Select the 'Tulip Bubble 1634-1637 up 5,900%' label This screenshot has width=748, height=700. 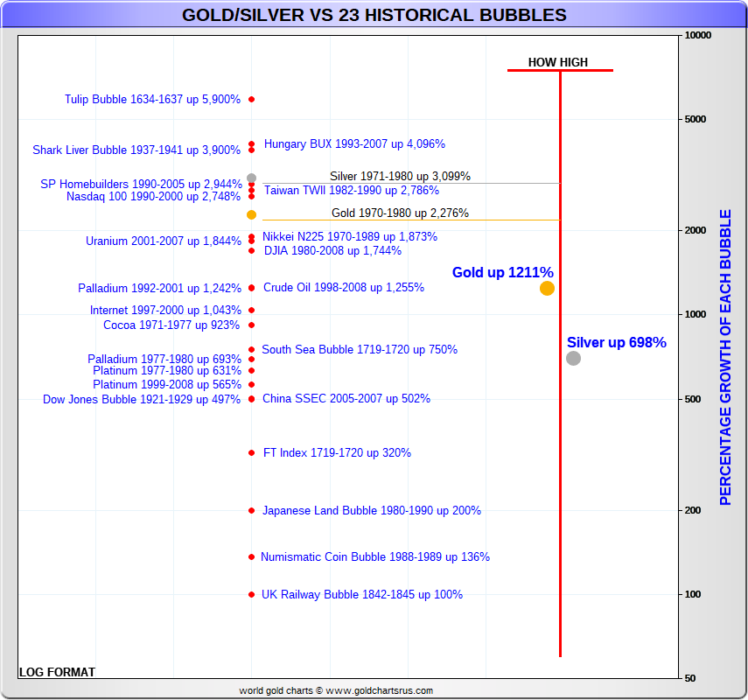click(x=152, y=99)
